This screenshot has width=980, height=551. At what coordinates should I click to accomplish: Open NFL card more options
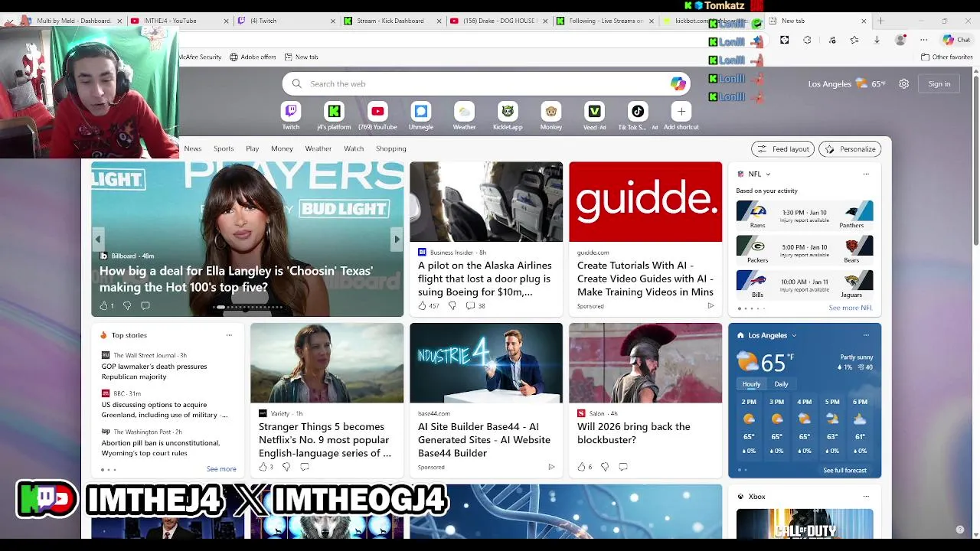tap(866, 174)
